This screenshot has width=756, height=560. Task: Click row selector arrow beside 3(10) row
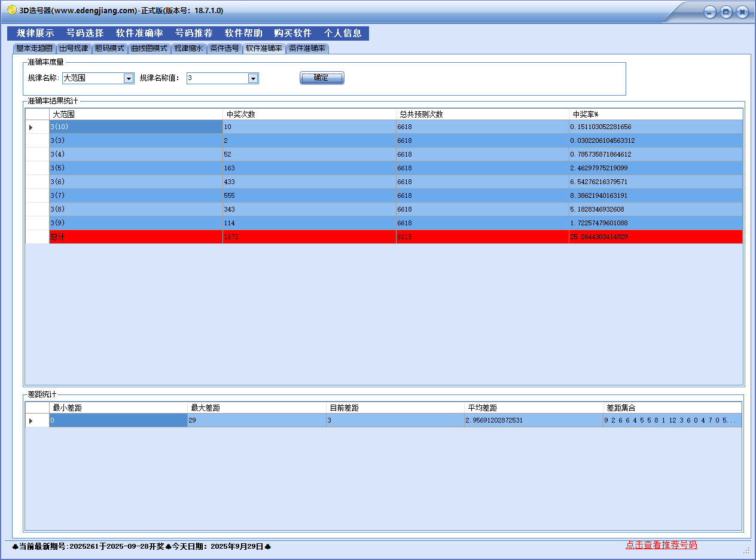pos(31,127)
